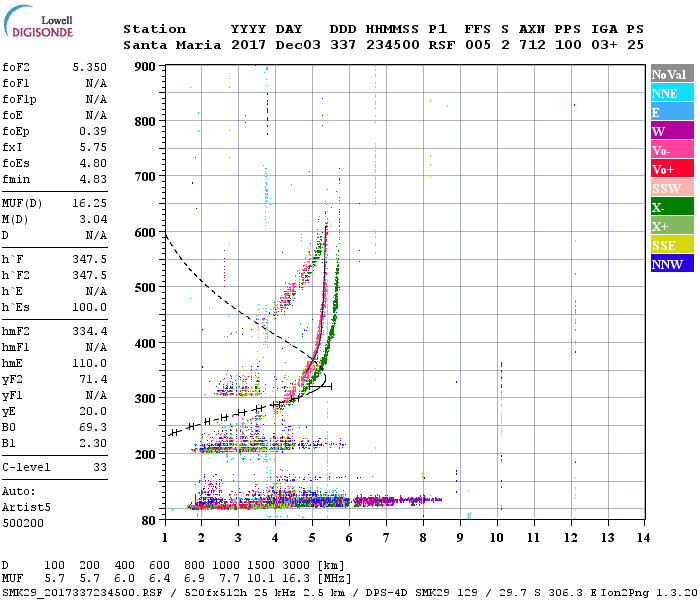Click the IGA value 03+
The width and height of the screenshot is (700, 600).
coord(604,45)
